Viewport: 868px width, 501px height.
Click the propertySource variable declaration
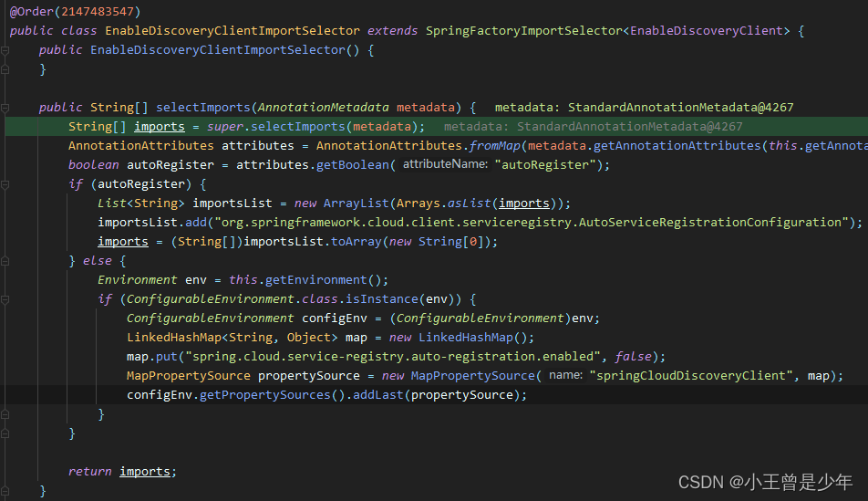309,376
